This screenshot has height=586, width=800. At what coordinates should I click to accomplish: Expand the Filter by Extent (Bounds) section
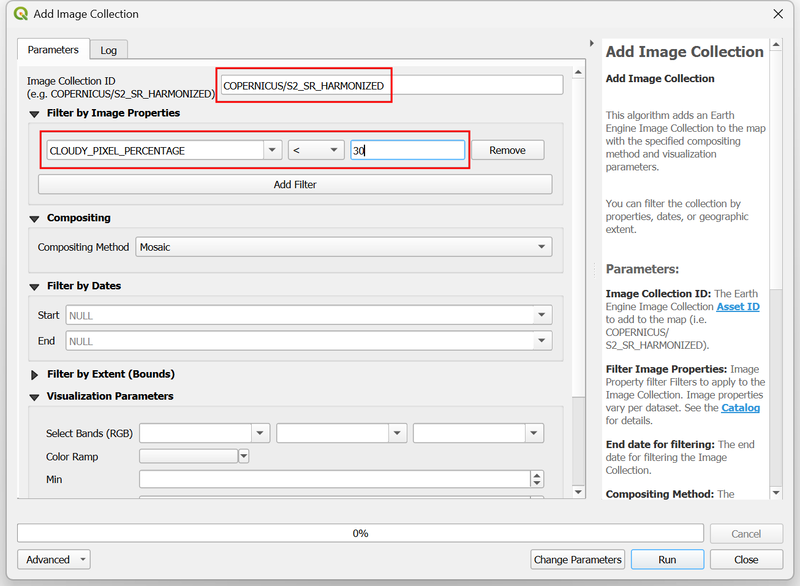(x=35, y=375)
